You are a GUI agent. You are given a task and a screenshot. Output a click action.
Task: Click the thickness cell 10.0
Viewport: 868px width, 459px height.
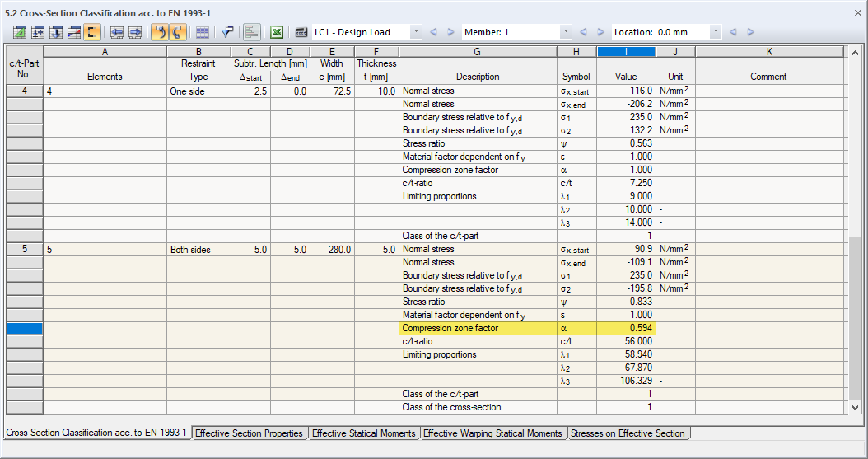tap(376, 91)
